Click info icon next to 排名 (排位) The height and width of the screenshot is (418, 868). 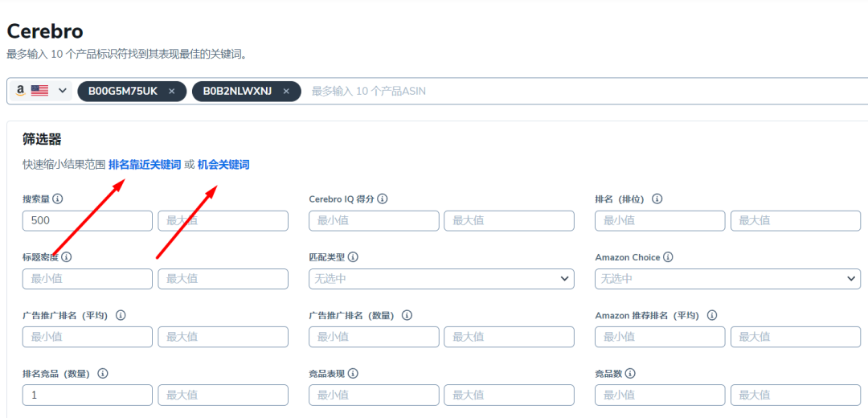[658, 199]
